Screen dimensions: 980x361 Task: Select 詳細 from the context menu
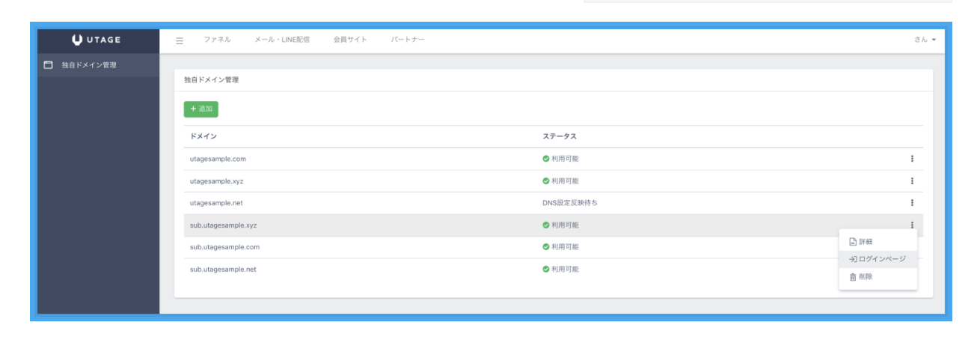[865, 241]
